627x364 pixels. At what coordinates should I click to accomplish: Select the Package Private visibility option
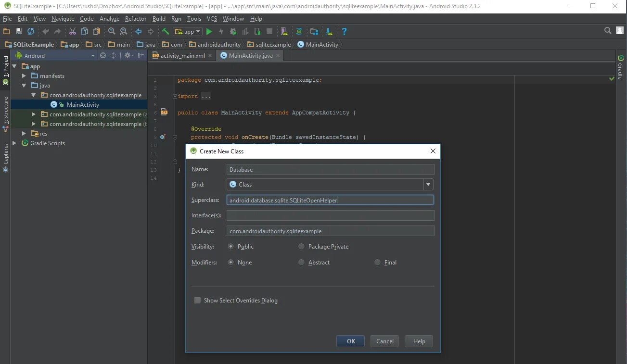pos(323,247)
